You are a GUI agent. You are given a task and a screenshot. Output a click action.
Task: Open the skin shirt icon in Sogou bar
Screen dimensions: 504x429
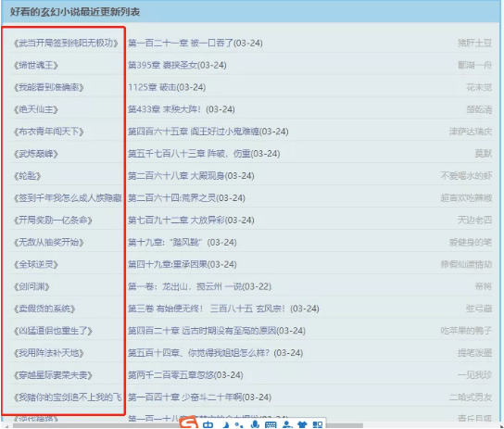tap(302, 424)
